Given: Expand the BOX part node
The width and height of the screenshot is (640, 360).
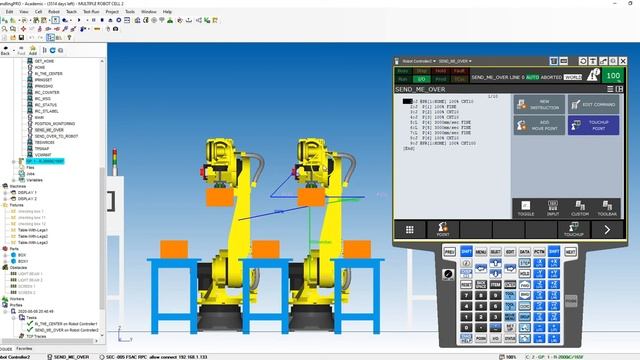Looking at the screenshot, I should [6, 255].
